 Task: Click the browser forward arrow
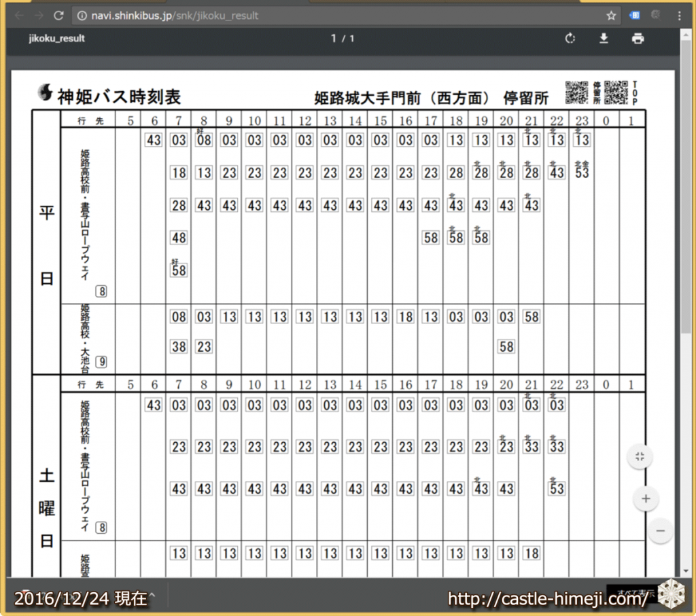38,15
